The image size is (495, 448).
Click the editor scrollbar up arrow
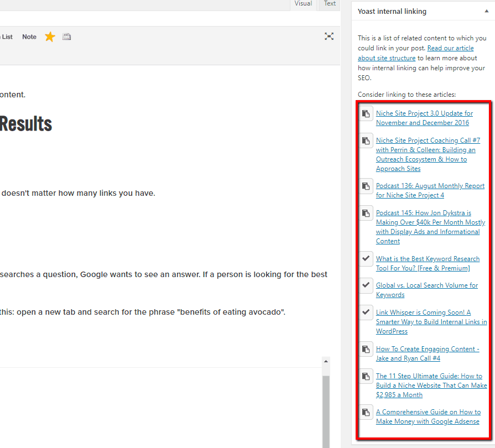tap(326, 361)
